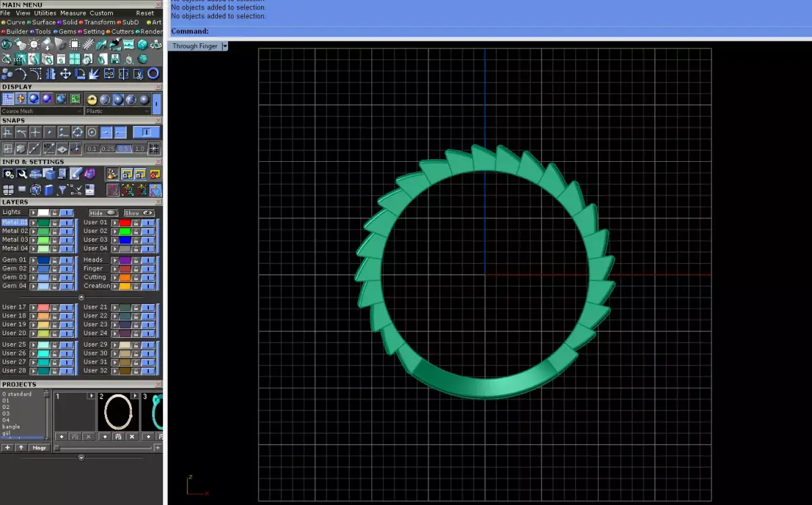
Task: Click the landscape picture icon in Main Menu
Action: click(x=129, y=44)
